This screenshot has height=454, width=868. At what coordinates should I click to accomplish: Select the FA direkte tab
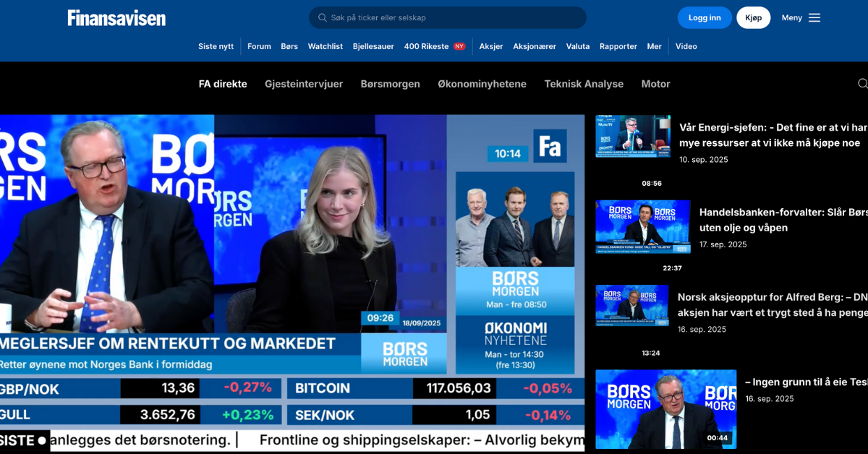(x=223, y=84)
